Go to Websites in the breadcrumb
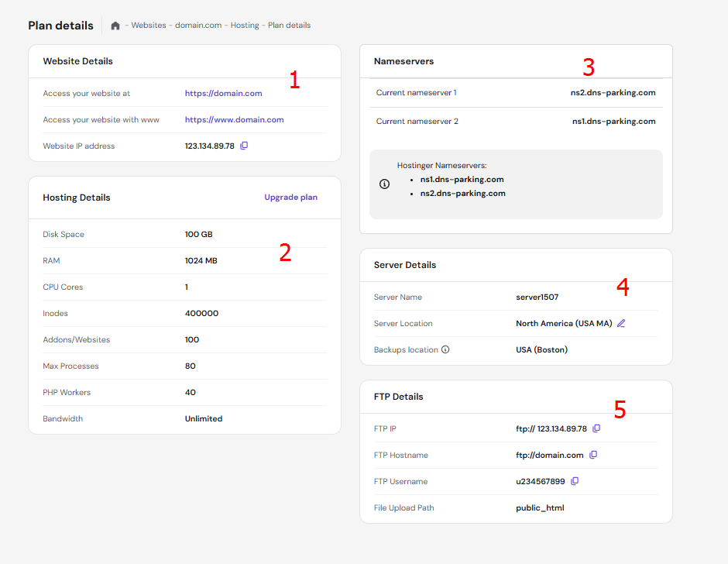 click(148, 26)
